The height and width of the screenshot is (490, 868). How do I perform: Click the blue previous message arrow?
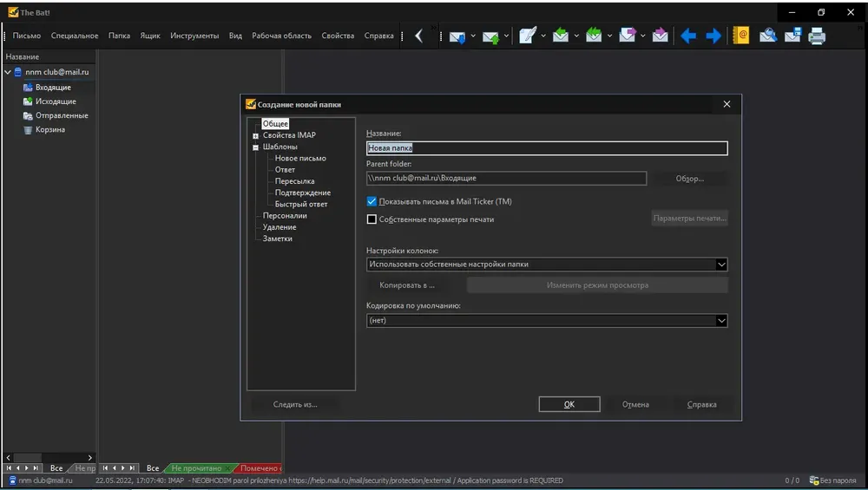click(x=688, y=36)
